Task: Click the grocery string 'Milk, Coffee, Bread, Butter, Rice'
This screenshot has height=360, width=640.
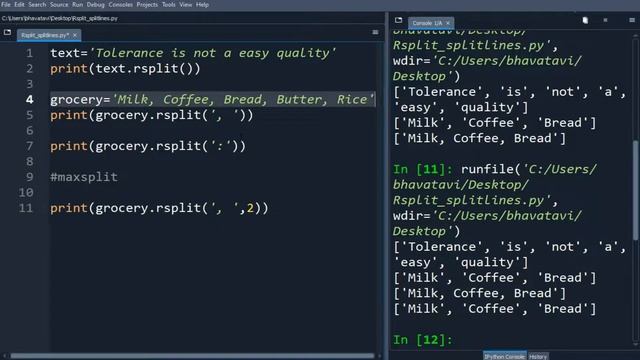Action: (243, 100)
